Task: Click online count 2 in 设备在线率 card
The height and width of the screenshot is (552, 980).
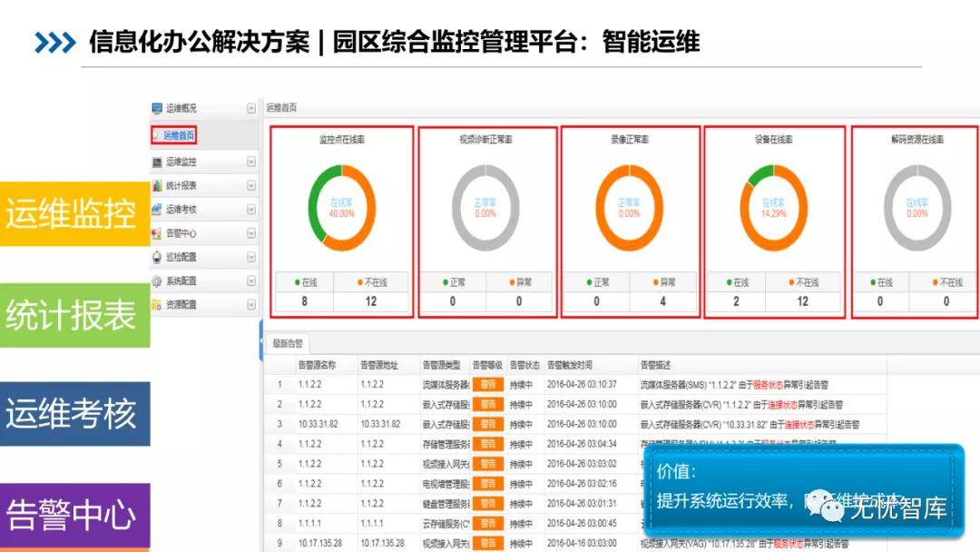Action: (736, 301)
